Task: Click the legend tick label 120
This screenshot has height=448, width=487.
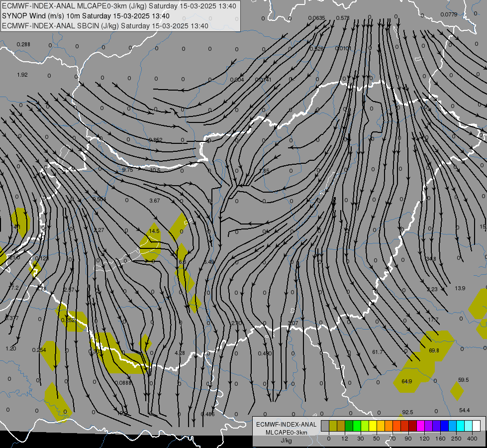Action: pos(424,439)
